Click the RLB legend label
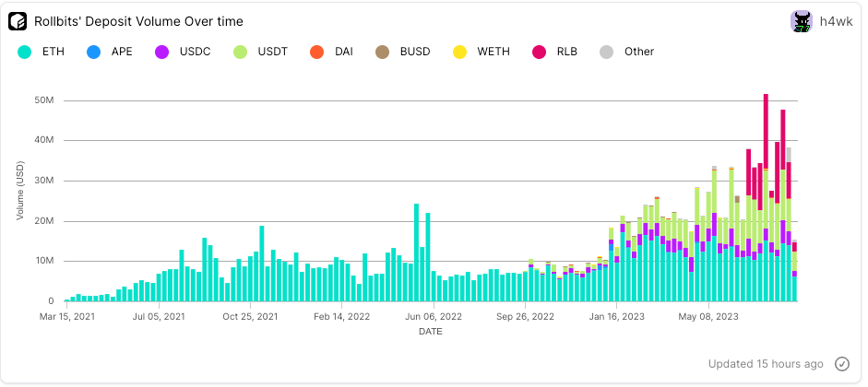This screenshot has width=868, height=387. (x=567, y=52)
